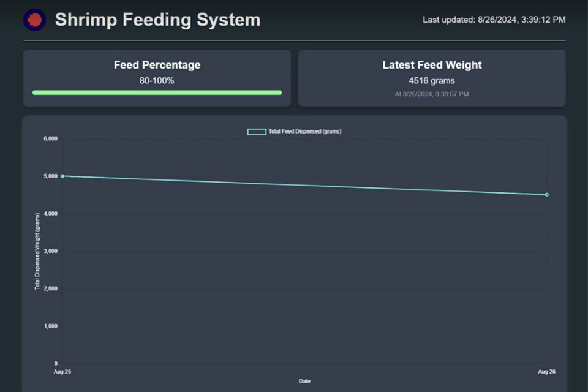
Task: Expand the Feed Percentage panel
Action: point(157,78)
